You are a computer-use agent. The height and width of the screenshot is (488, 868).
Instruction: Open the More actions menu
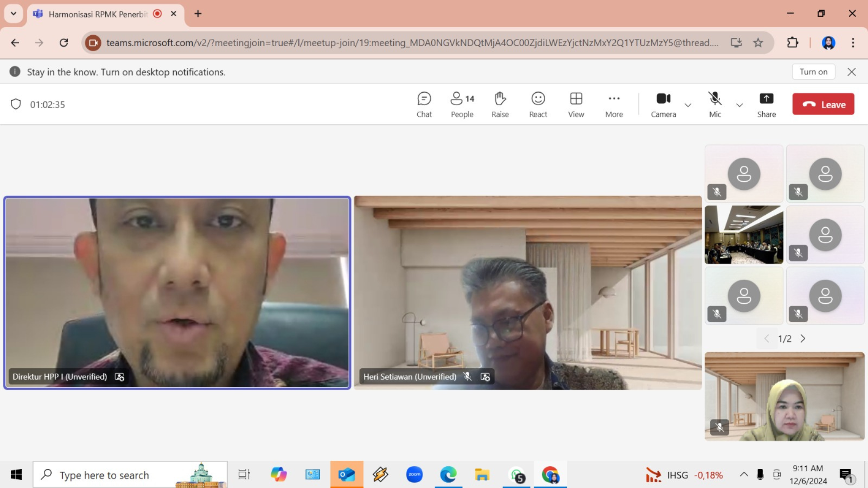(614, 104)
